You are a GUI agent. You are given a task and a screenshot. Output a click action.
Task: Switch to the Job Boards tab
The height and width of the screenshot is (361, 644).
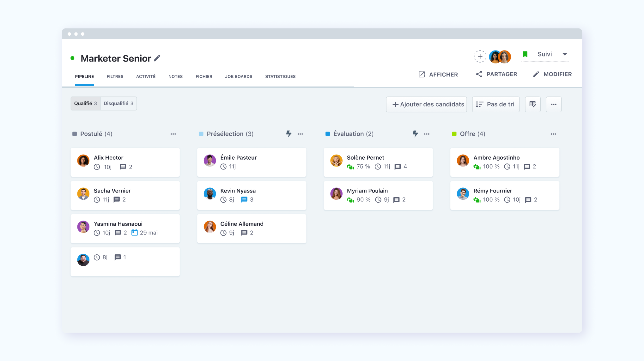(239, 76)
